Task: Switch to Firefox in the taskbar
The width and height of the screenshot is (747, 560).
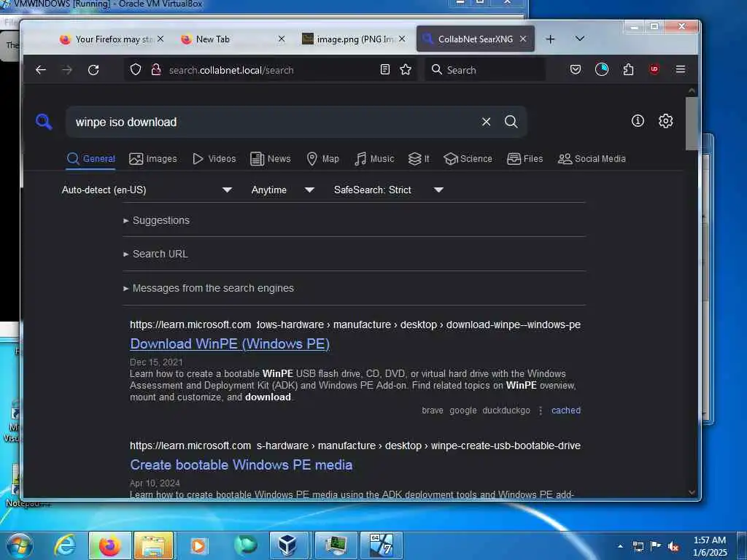Action: (x=109, y=545)
